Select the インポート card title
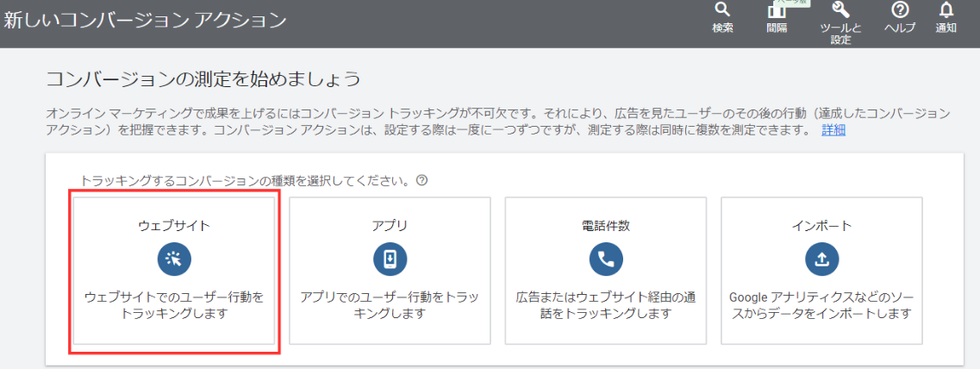The image size is (980, 369). 822,226
